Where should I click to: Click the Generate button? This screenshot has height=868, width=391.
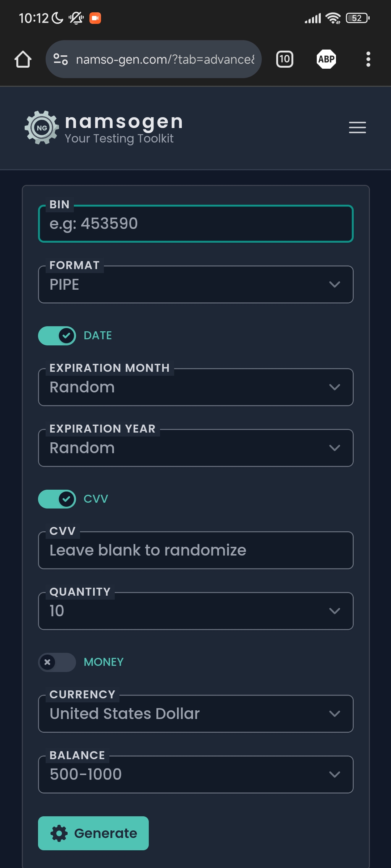tap(93, 833)
